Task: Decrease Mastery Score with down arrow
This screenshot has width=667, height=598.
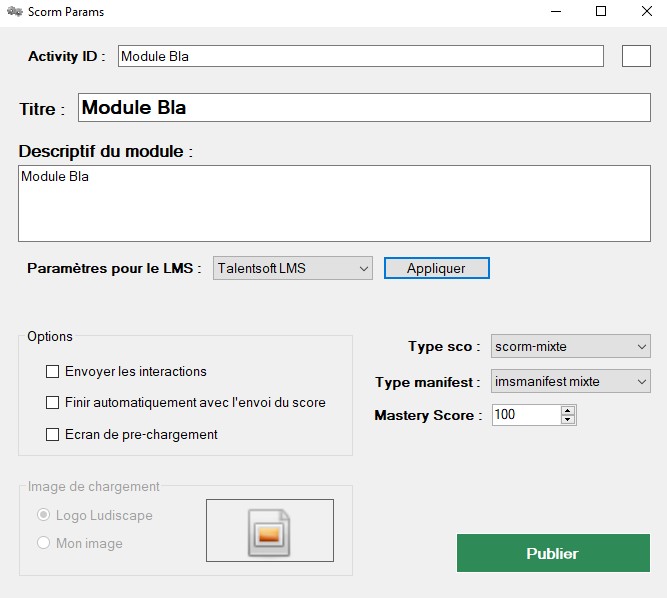Action: pyautogui.click(x=568, y=419)
